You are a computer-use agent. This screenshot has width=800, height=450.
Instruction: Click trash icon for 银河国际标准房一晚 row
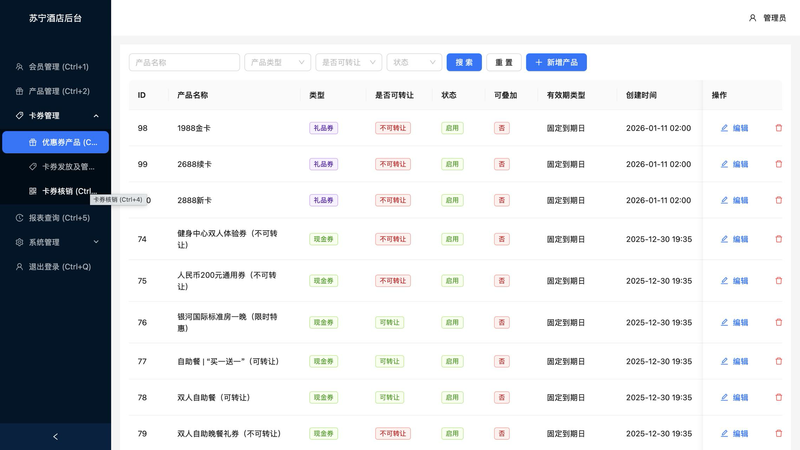[x=779, y=322]
